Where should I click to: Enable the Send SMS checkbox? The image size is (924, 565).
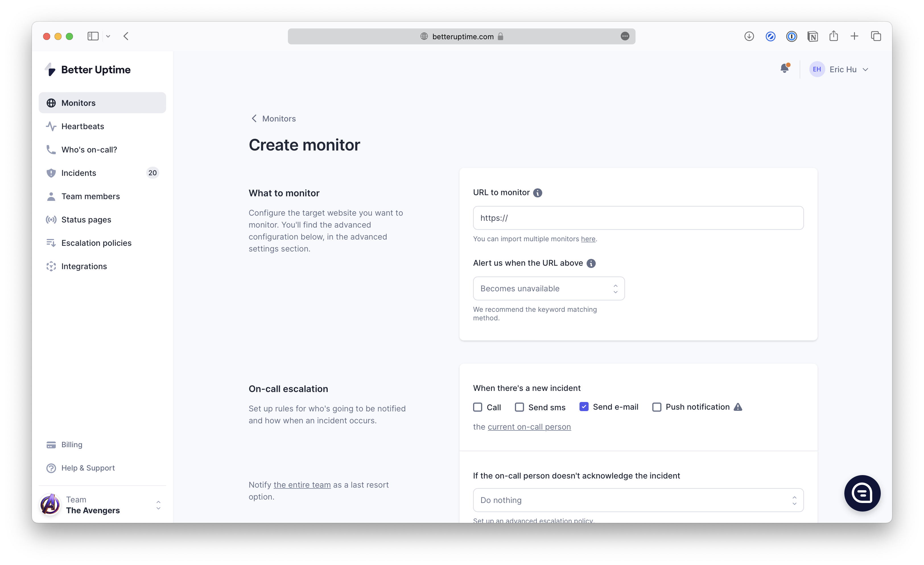519,407
